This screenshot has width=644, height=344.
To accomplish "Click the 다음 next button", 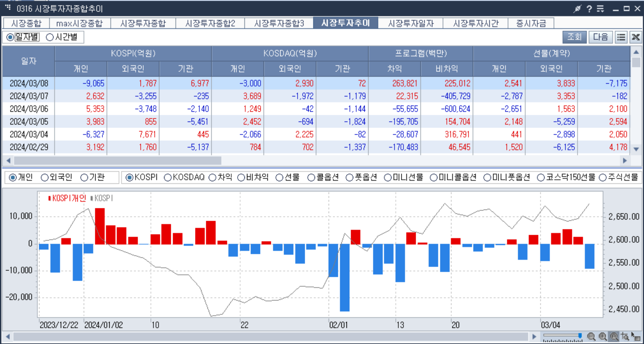I will [601, 37].
